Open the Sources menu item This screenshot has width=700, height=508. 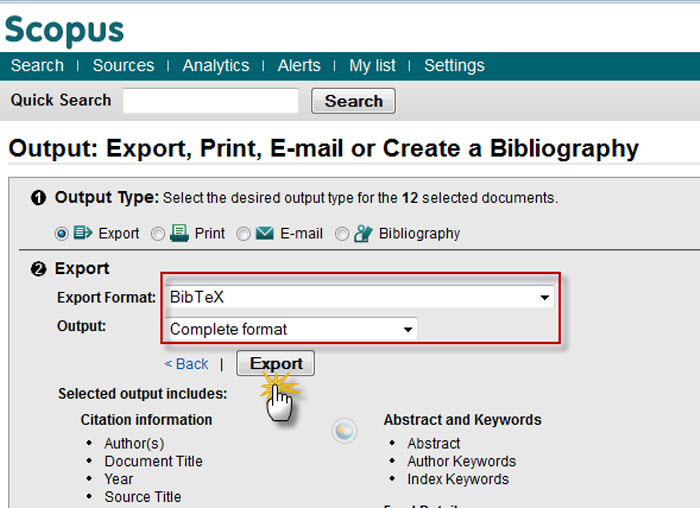[123, 66]
